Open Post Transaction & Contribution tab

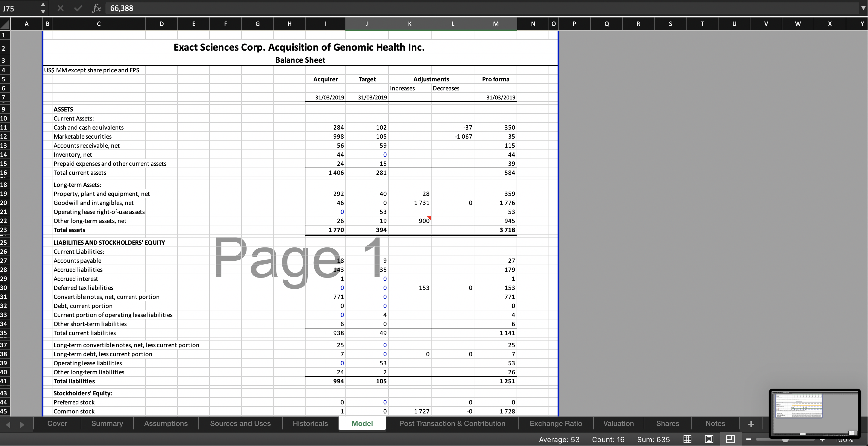pos(452,423)
